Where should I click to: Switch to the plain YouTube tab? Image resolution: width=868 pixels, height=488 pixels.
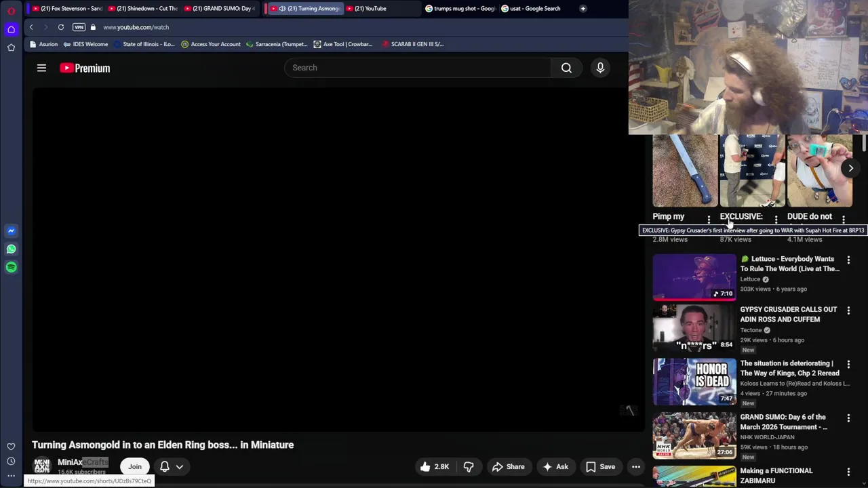click(372, 8)
